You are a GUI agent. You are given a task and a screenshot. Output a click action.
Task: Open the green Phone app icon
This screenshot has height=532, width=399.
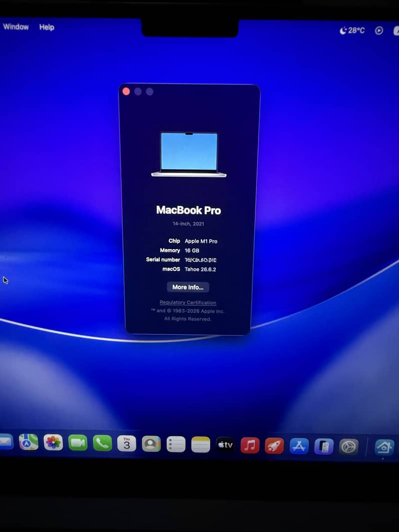102,443
